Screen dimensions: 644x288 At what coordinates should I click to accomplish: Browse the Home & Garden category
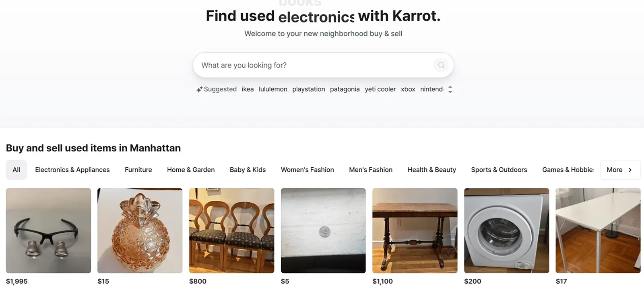coord(191,170)
